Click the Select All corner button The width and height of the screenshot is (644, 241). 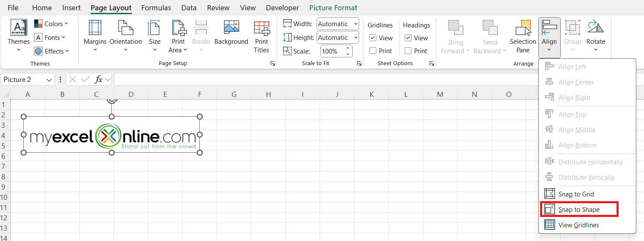5,94
